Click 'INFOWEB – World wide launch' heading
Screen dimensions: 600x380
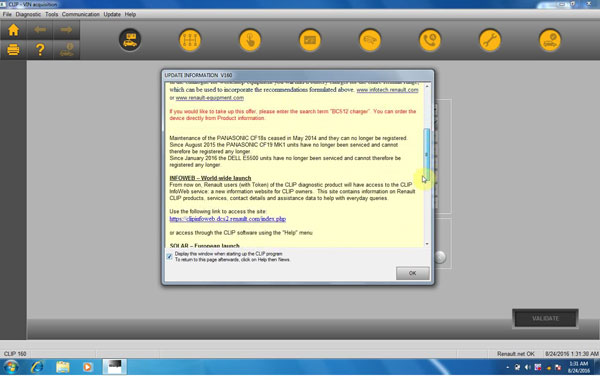(x=210, y=178)
